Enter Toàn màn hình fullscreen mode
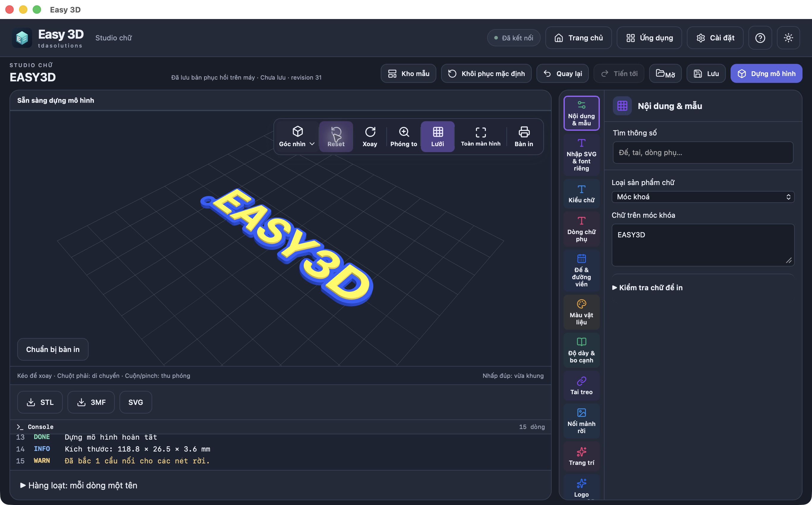 click(481, 137)
